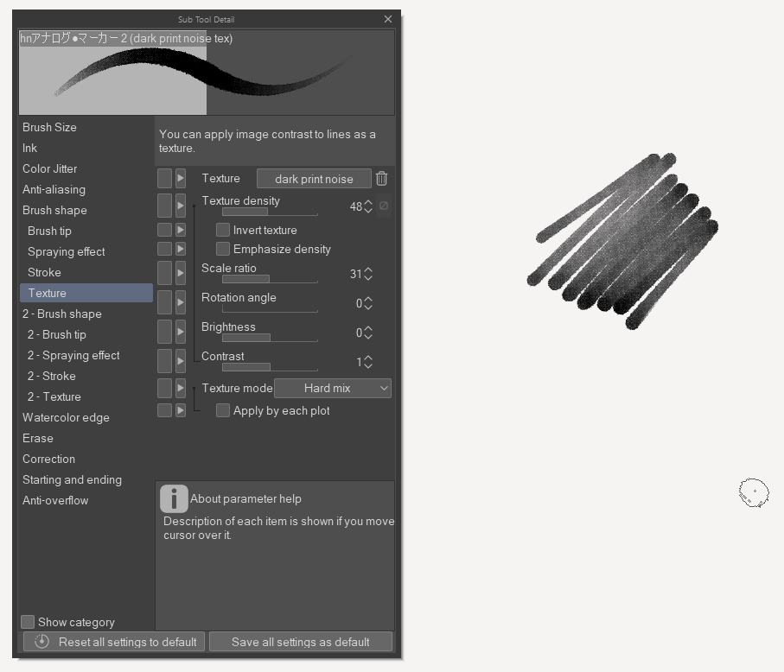Toggle Tool Property visibility box for Texture row
The width and height of the screenshot is (784, 672).
tap(164, 179)
